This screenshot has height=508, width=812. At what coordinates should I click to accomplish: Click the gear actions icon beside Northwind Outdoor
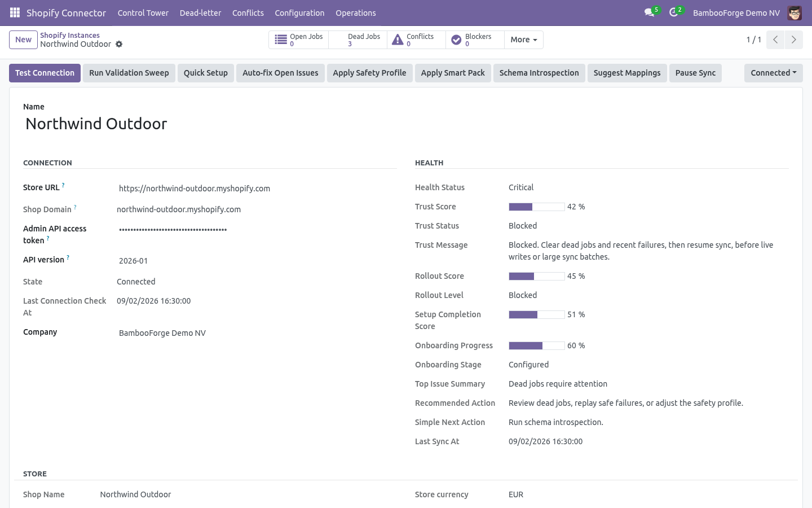pos(119,44)
